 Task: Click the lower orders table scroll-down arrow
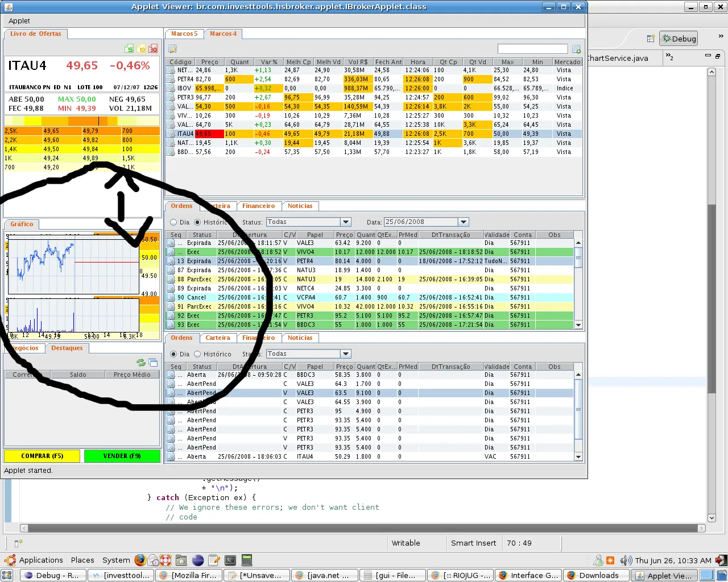[578, 457]
